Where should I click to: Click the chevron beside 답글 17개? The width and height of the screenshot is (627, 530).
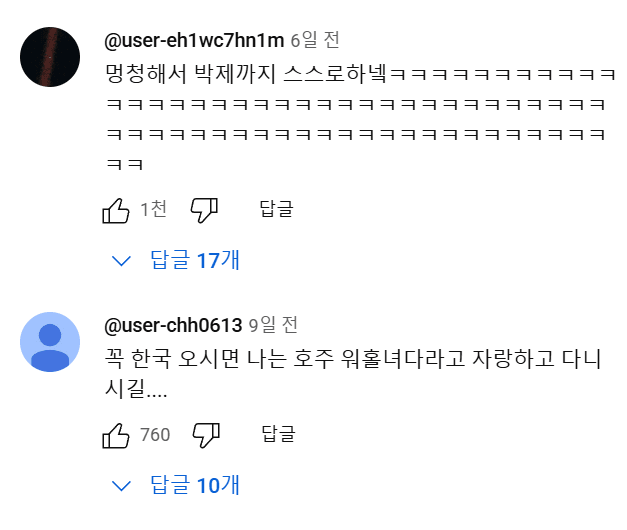pyautogui.click(x=122, y=261)
